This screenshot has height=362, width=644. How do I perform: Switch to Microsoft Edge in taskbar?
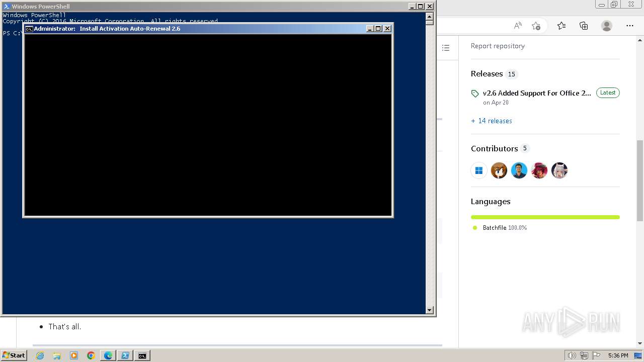click(x=108, y=355)
